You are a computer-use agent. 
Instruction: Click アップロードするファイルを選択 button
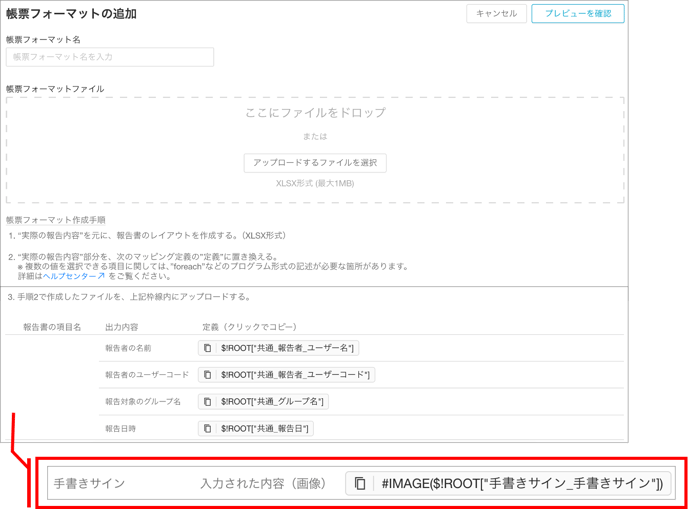click(x=315, y=163)
